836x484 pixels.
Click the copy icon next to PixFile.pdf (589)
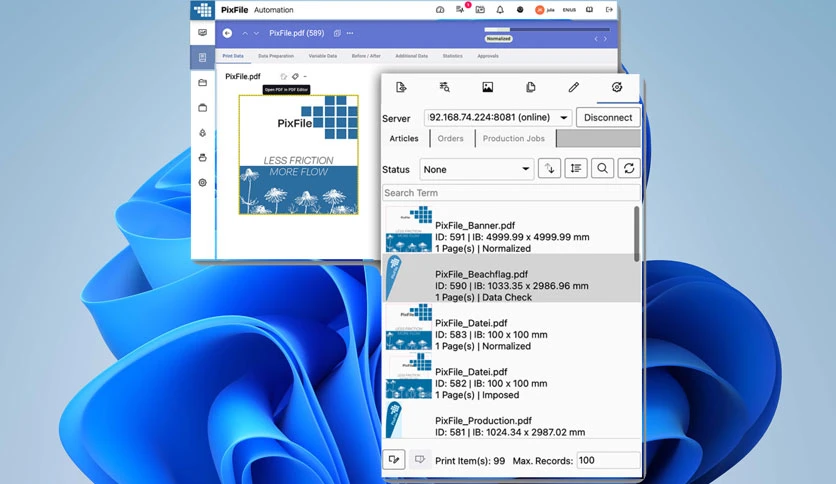pyautogui.click(x=337, y=33)
